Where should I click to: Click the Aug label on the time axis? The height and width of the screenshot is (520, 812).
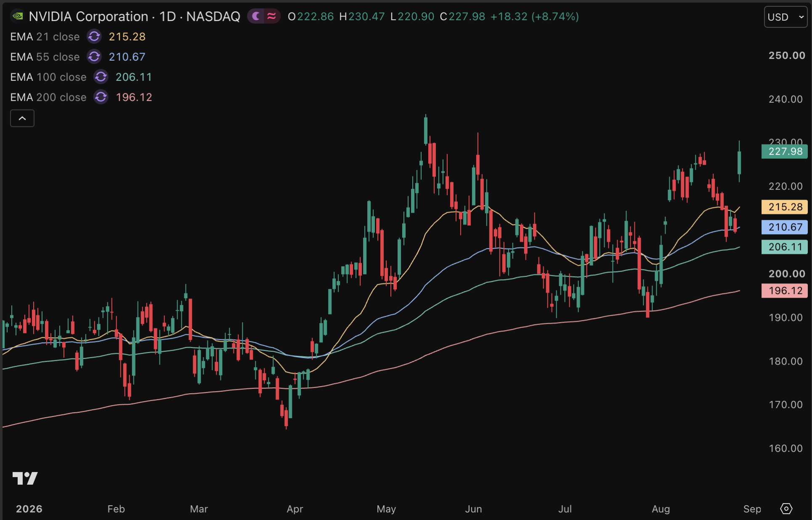pos(661,509)
